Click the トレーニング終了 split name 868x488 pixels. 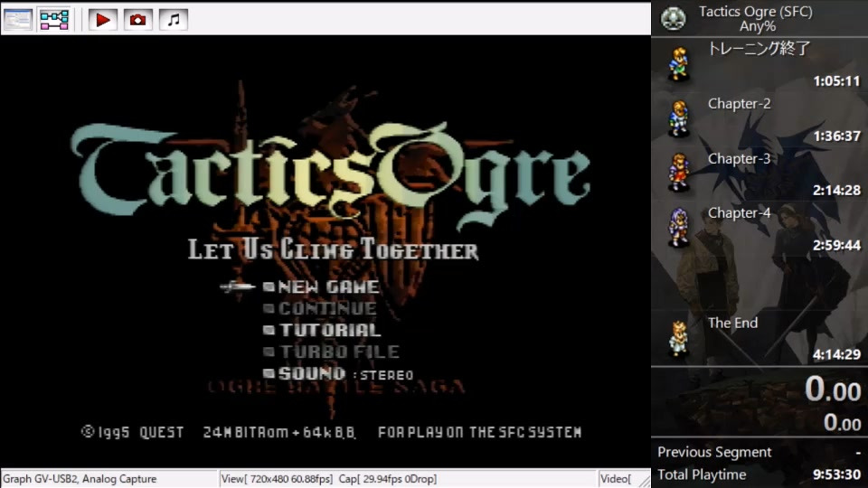759,49
